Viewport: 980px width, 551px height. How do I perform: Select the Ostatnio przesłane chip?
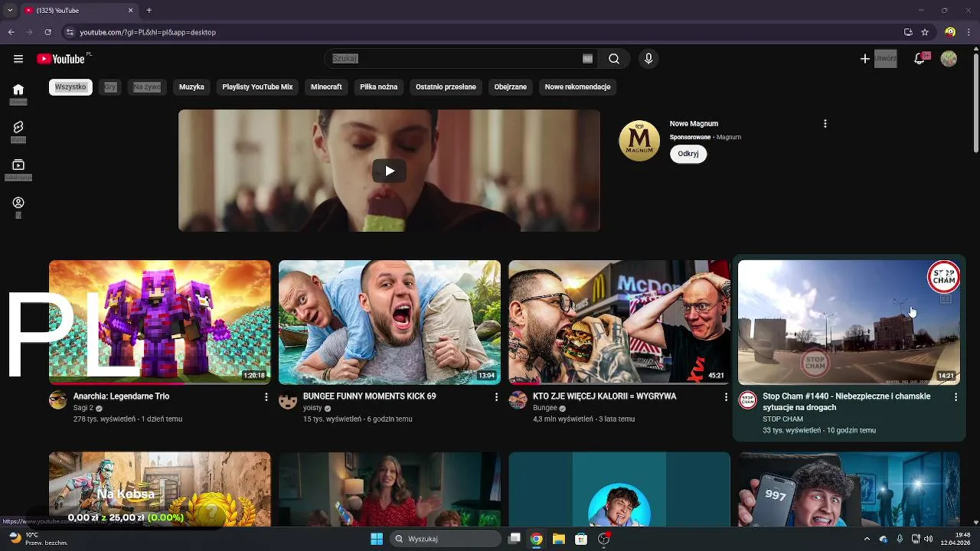pyautogui.click(x=446, y=87)
